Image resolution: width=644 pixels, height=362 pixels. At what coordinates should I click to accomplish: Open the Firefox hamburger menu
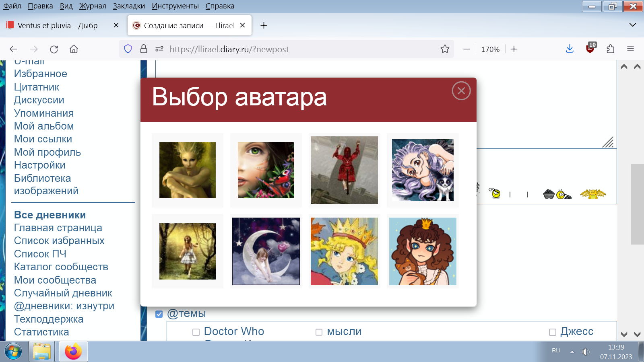tap(631, 49)
